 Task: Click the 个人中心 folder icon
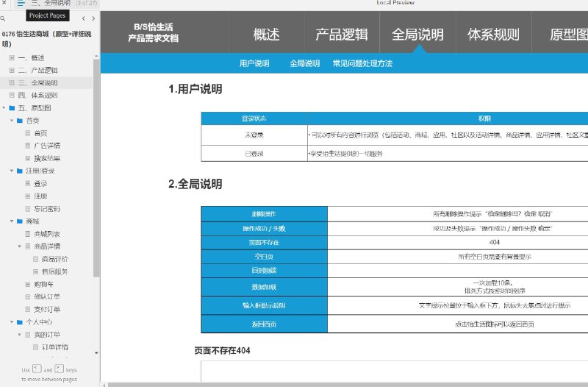[20, 322]
